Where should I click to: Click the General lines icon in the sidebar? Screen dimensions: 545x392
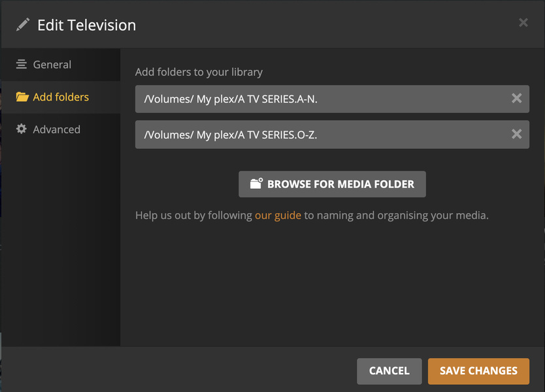point(22,65)
